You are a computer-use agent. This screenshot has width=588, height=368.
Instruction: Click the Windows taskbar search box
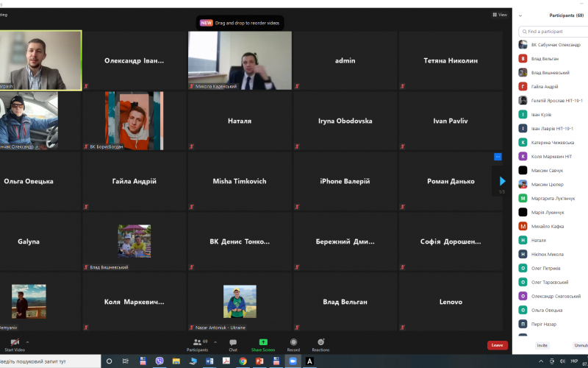click(x=50, y=361)
